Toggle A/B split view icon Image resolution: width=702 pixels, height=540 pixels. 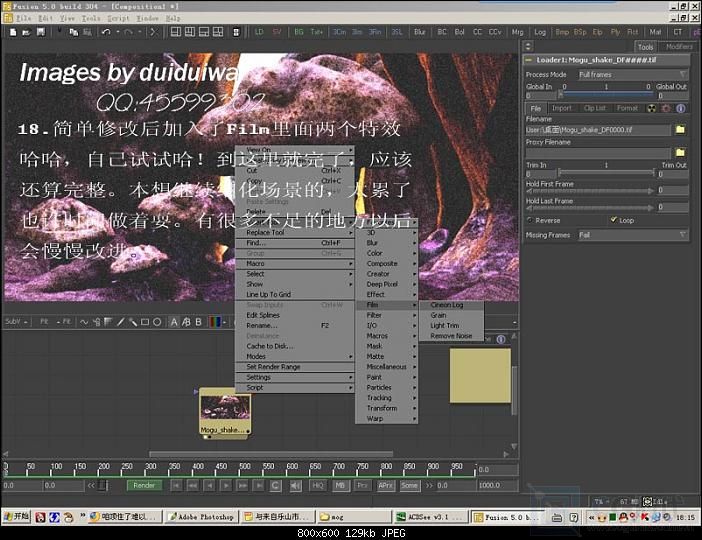(x=186, y=322)
